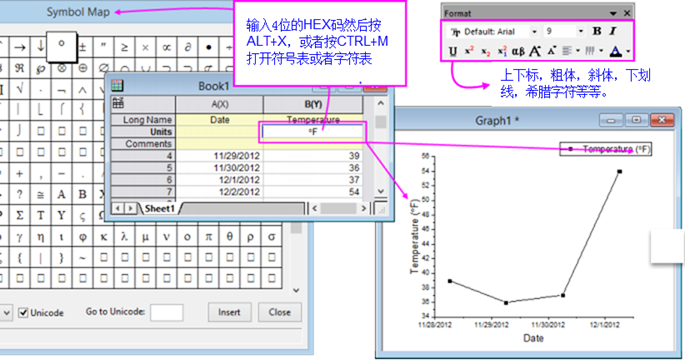This screenshot has width=685, height=363.
Task: Open the Format toolbar options arrow
Action: (613, 14)
